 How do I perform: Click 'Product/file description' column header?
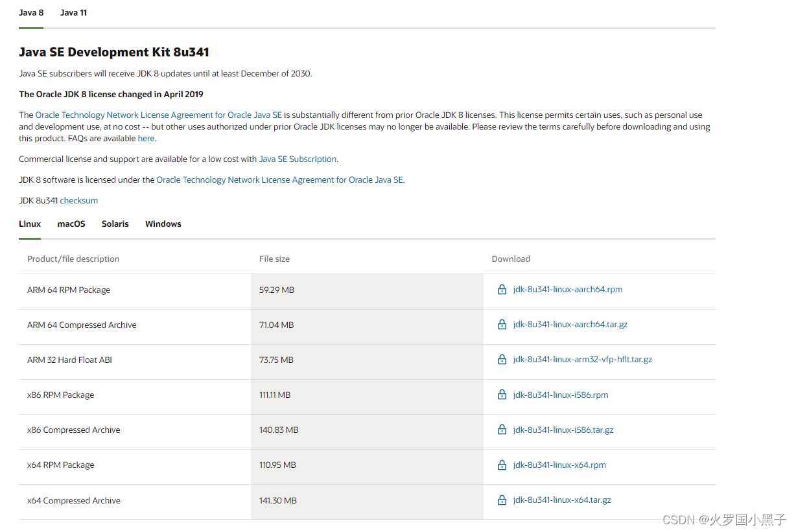point(73,259)
